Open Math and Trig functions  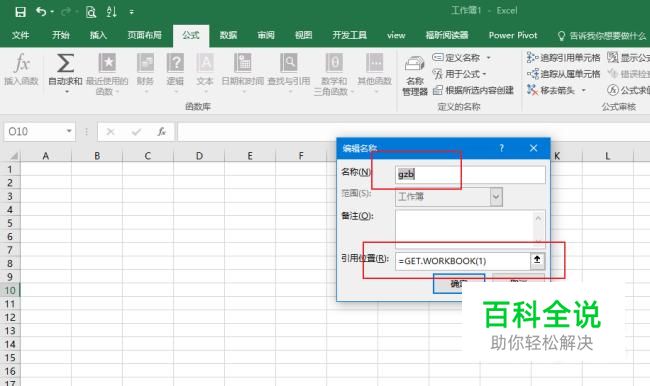pyautogui.click(x=334, y=74)
